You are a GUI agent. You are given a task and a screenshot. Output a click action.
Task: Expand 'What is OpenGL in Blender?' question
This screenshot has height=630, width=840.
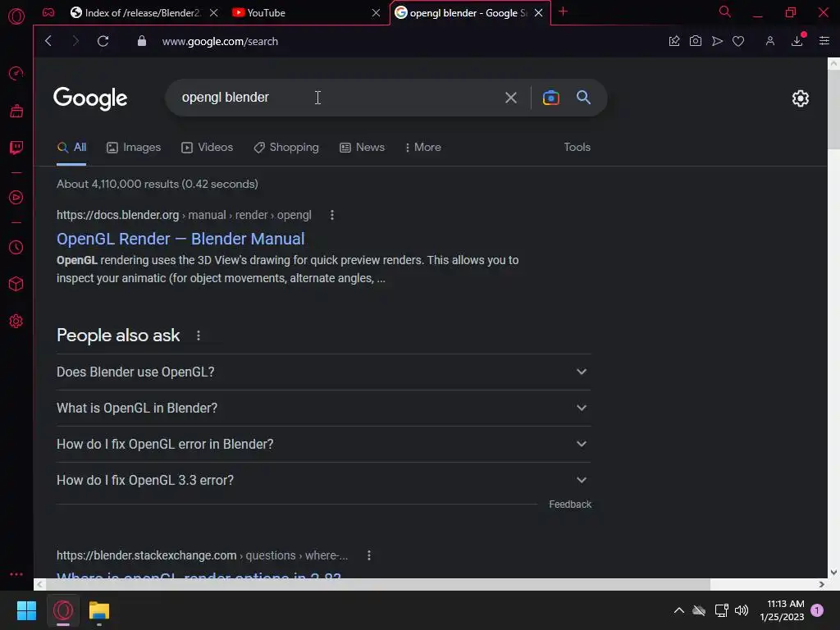(323, 409)
